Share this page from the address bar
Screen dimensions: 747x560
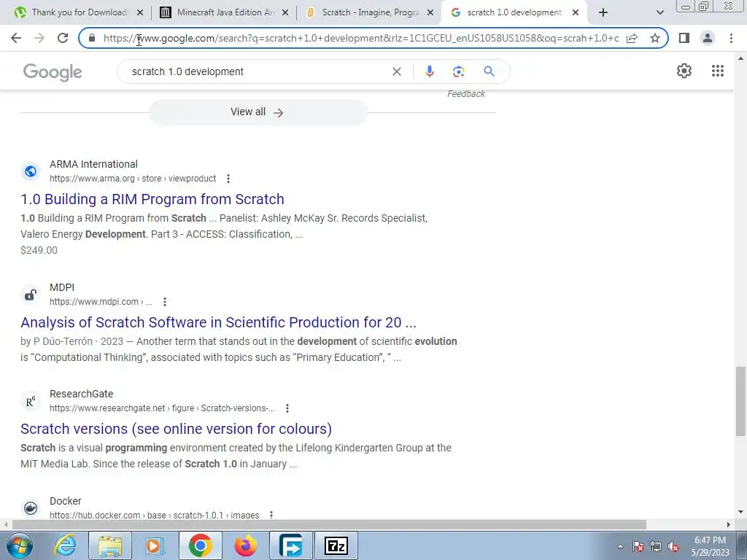coord(632,38)
